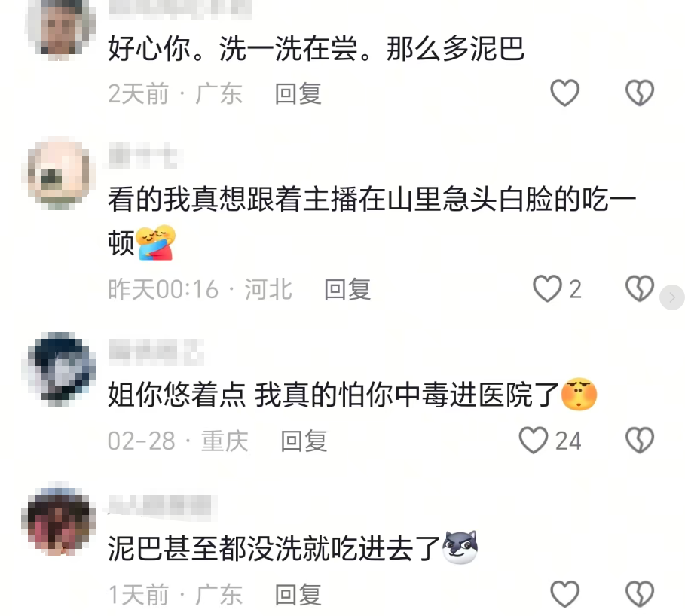
Task: Open the top commenter's avatar profile
Action: click(x=60, y=29)
